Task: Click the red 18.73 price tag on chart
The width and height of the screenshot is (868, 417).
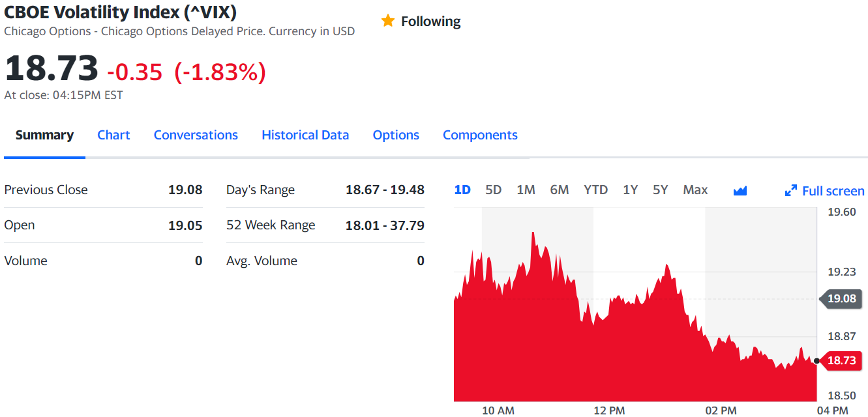Action: (x=841, y=360)
